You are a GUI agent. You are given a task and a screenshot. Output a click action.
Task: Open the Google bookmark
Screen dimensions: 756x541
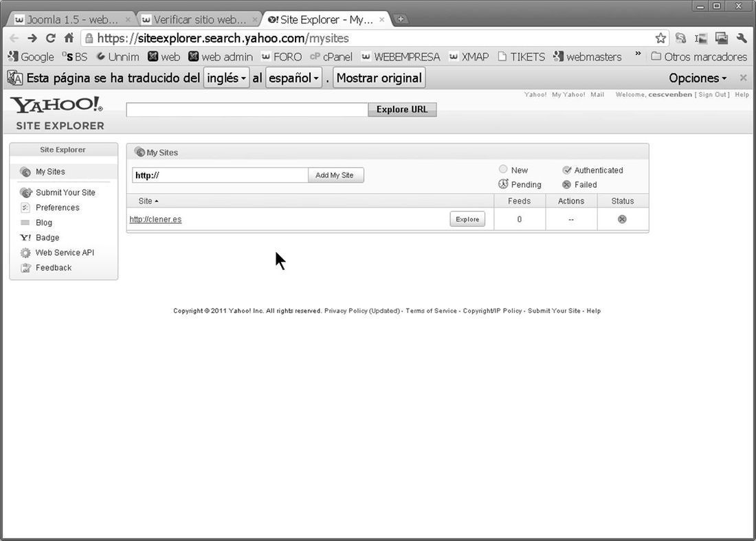(x=32, y=57)
